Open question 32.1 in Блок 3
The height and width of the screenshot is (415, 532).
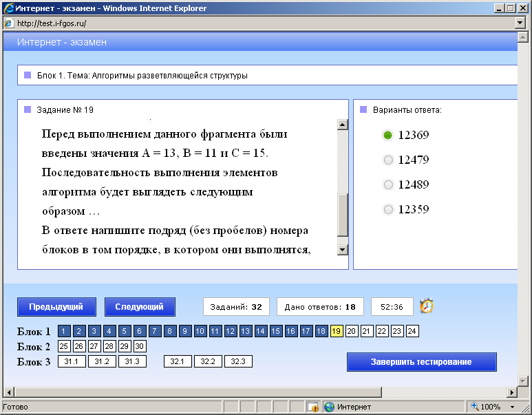coord(178,361)
